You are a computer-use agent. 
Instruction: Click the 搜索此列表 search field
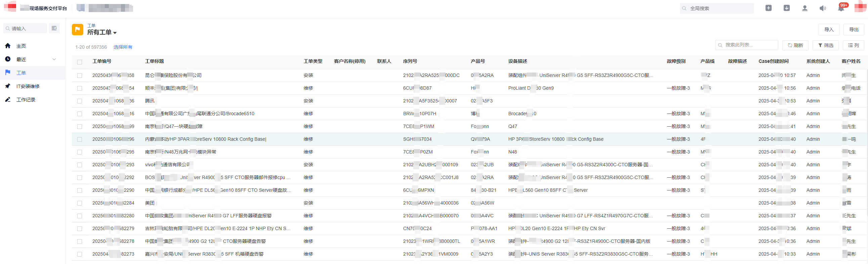pyautogui.click(x=746, y=45)
